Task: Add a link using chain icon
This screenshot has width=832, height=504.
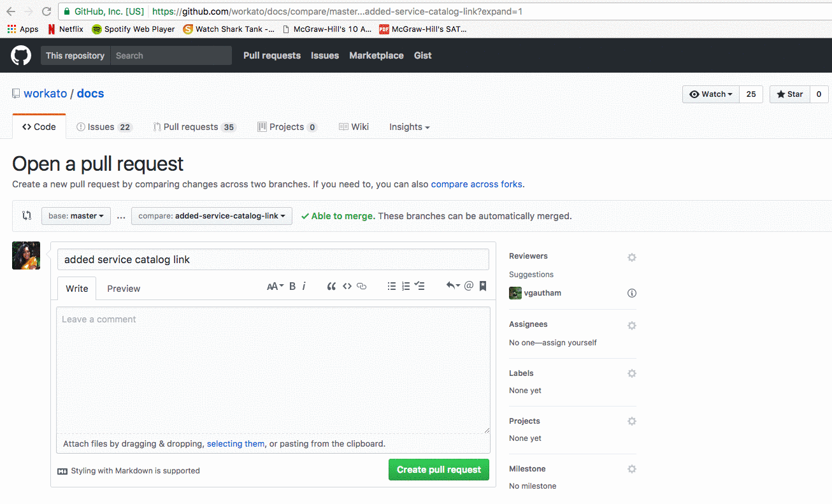Action: [x=362, y=286]
